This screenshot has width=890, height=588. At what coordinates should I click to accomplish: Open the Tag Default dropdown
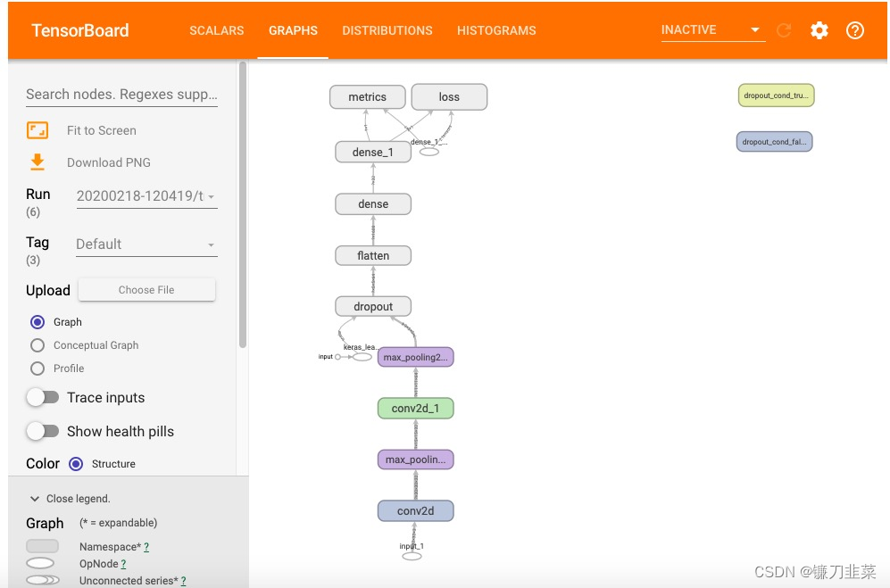coord(146,244)
